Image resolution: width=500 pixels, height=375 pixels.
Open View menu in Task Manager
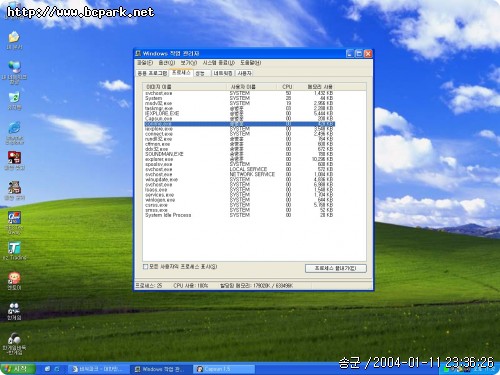pos(189,63)
